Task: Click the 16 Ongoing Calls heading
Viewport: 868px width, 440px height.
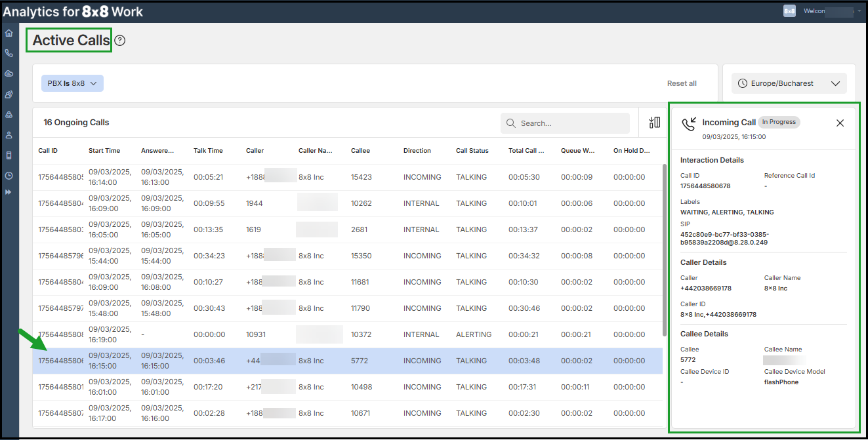Action: [x=76, y=123]
